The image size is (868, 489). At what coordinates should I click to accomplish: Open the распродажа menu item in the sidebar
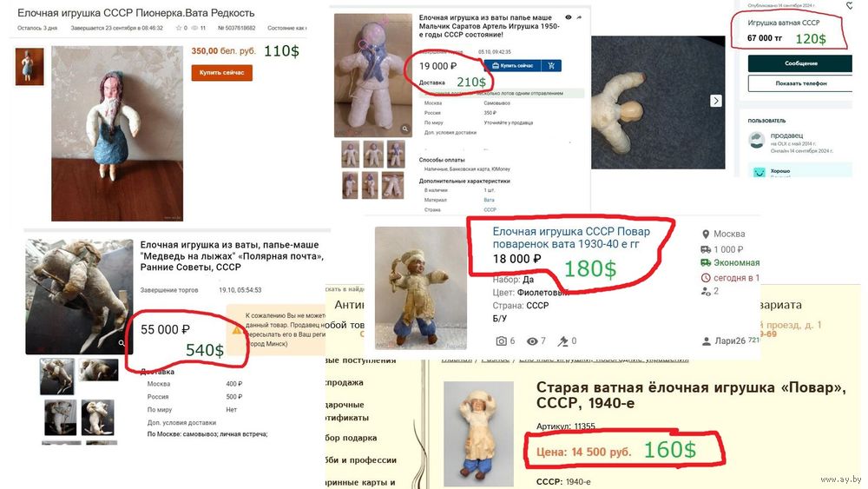345,383
